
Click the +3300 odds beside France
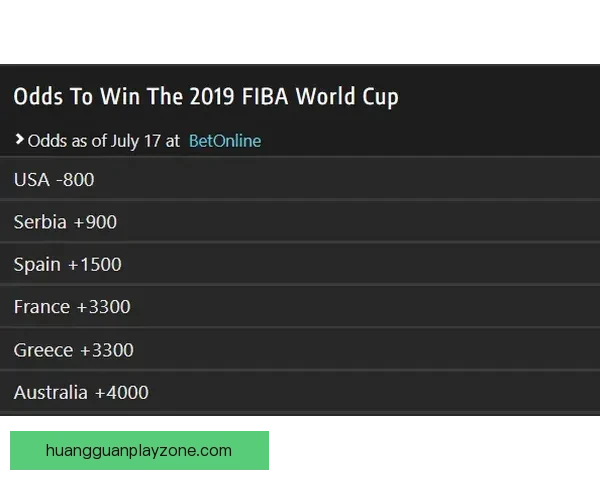[103, 307]
